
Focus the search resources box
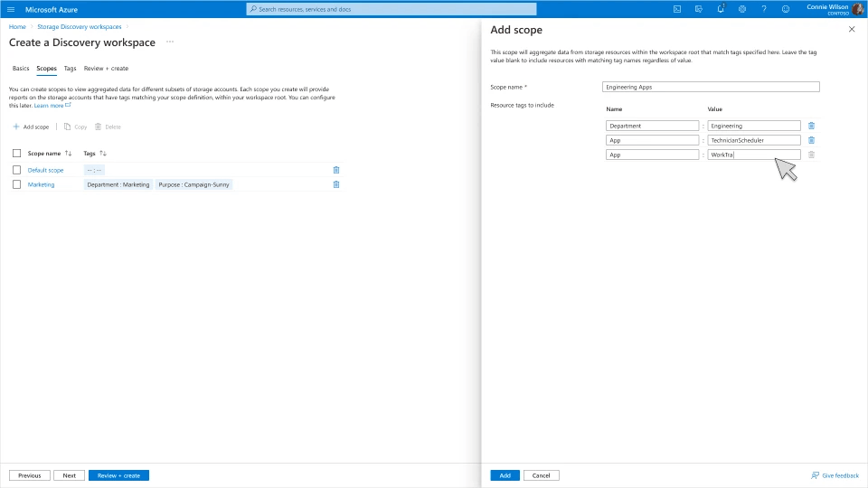[392, 9]
